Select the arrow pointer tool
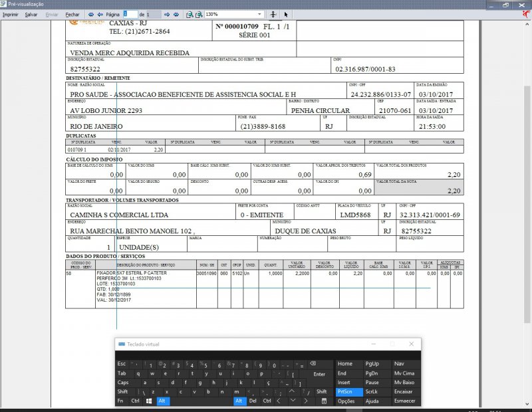This screenshot has width=532, height=412. [x=286, y=14]
